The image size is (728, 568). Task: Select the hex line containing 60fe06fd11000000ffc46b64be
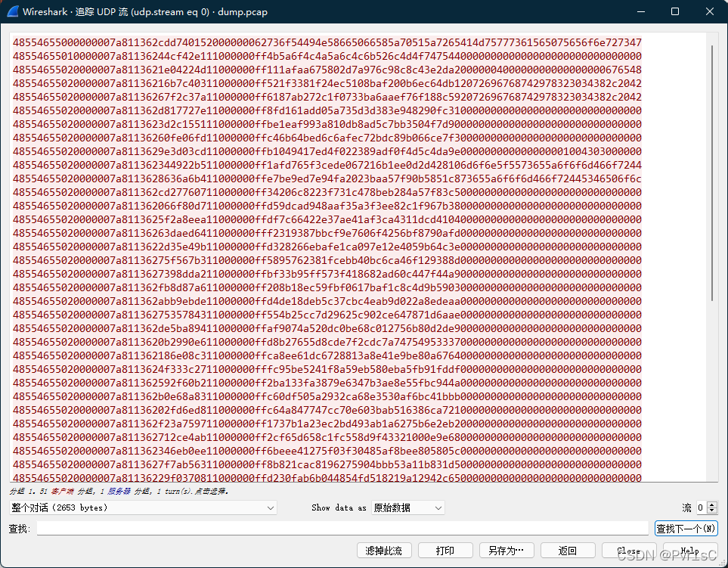[x=327, y=138]
